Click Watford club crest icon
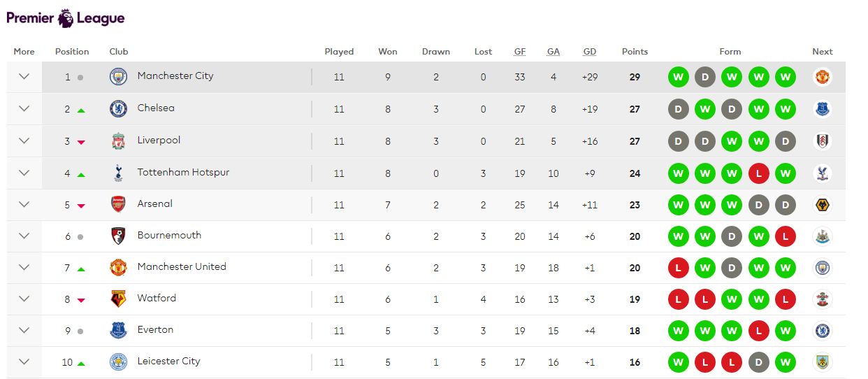This screenshot has width=868, height=379. coord(118,299)
